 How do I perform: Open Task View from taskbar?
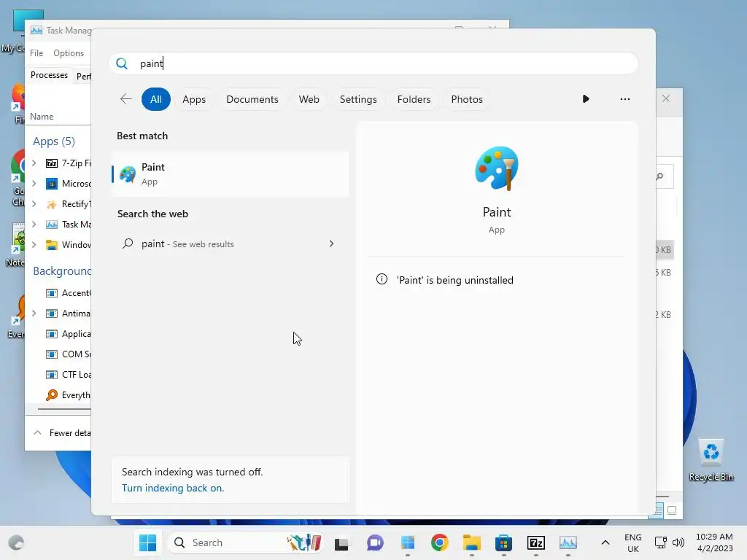click(x=341, y=542)
